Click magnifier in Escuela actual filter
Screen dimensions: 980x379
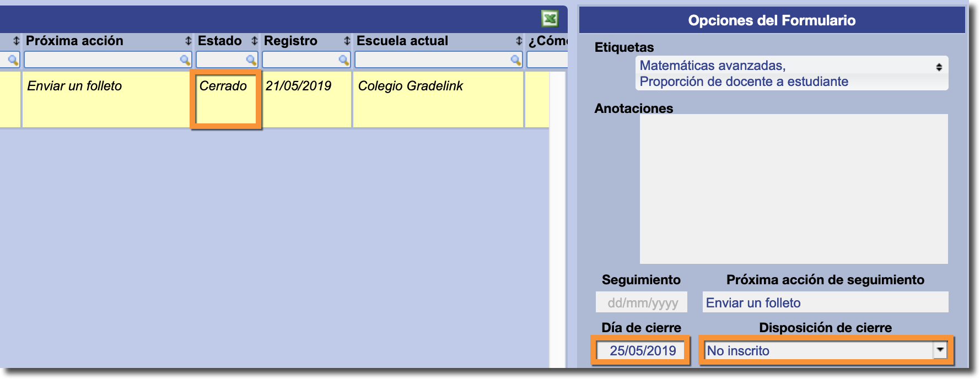click(x=516, y=59)
